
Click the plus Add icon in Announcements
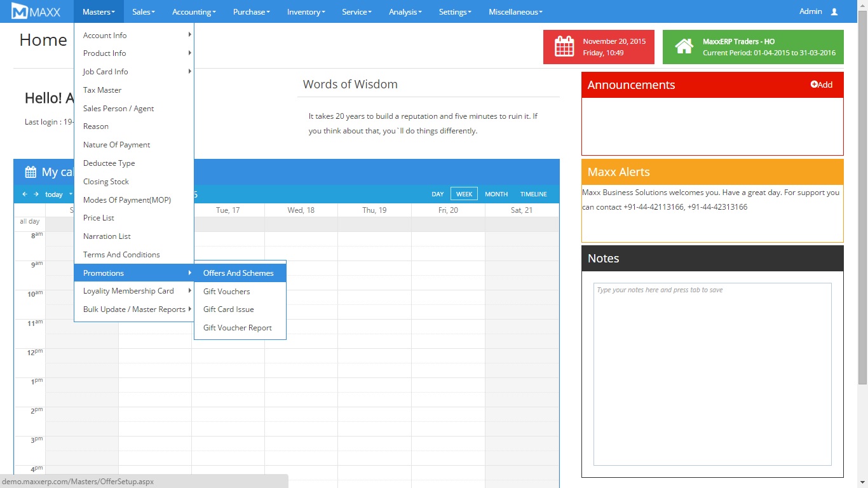coord(814,85)
